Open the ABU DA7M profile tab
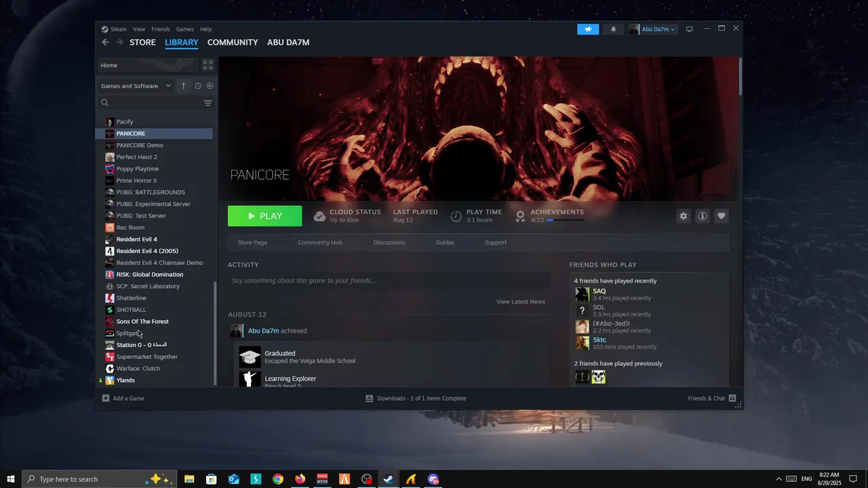This screenshot has height=488, width=868. (x=288, y=42)
